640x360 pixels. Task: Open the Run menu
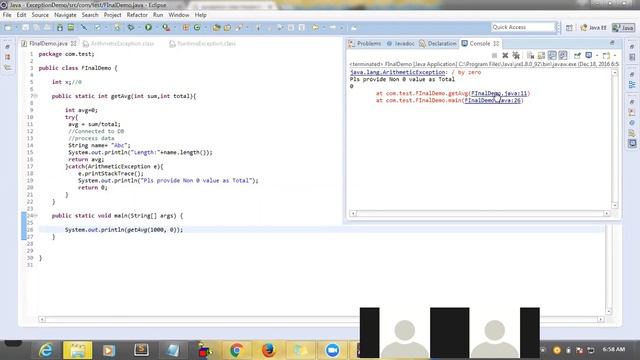pos(158,15)
